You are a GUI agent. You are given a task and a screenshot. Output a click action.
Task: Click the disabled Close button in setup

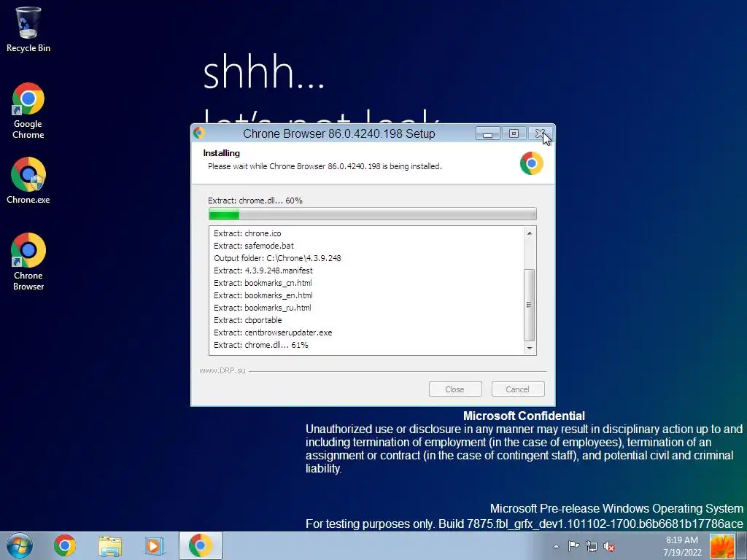tap(455, 389)
